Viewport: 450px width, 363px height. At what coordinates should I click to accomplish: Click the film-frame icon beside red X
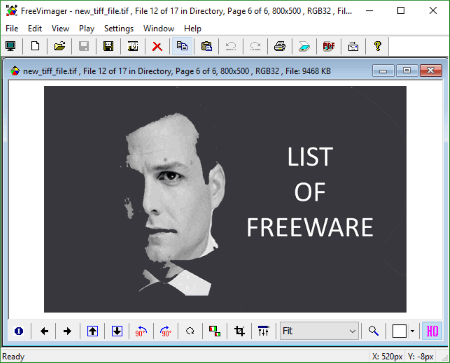point(133,46)
